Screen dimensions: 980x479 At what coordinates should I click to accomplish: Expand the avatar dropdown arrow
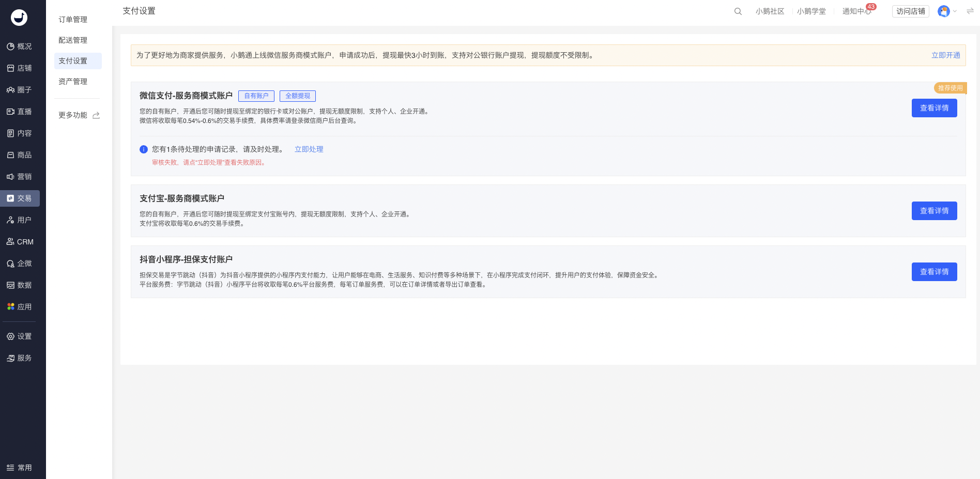955,11
